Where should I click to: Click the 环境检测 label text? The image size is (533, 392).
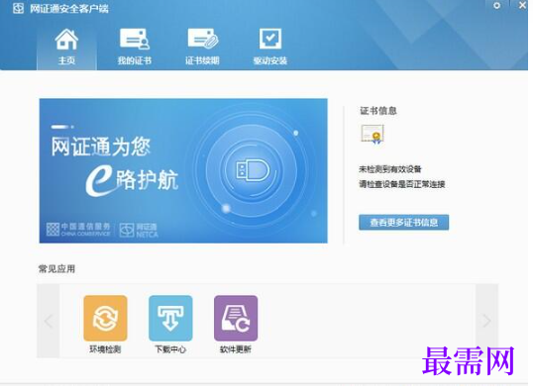tap(105, 349)
